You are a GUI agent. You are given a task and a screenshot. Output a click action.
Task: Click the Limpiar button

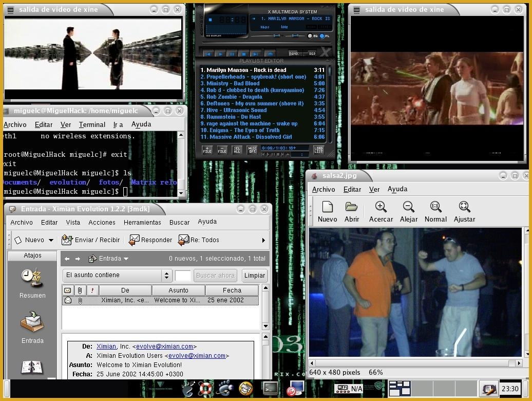(255, 276)
